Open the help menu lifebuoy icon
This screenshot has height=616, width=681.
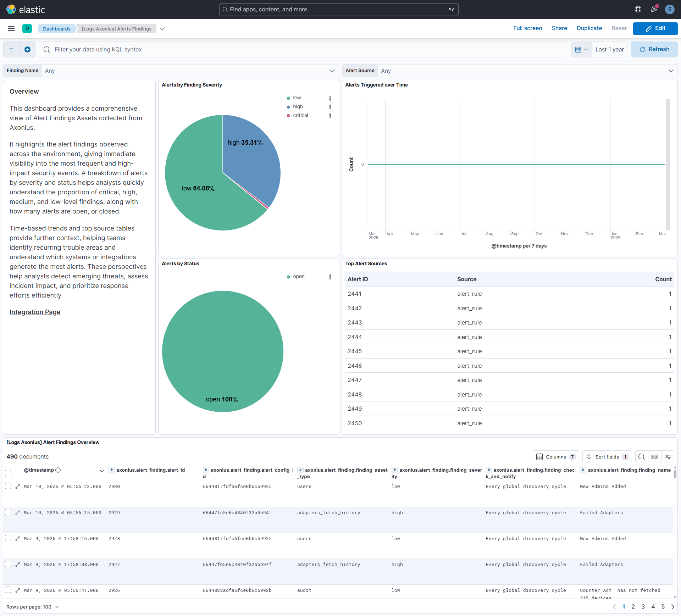[638, 10]
